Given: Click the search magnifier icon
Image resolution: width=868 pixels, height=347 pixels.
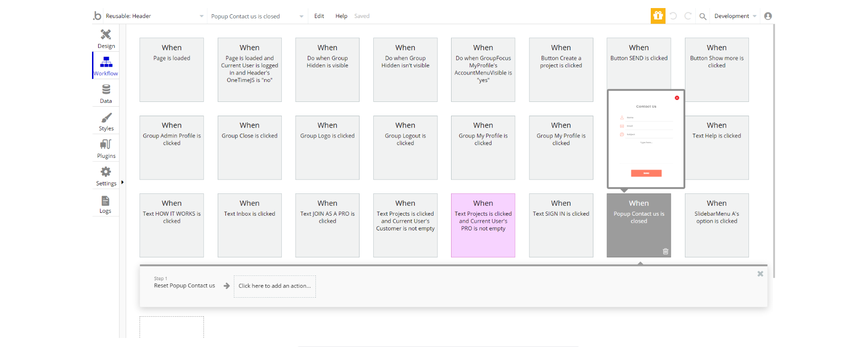Looking at the screenshot, I should pyautogui.click(x=703, y=16).
